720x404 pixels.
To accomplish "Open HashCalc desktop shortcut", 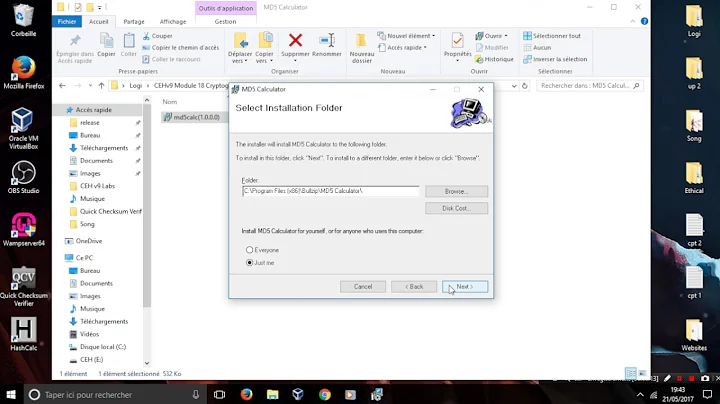I will [23, 334].
